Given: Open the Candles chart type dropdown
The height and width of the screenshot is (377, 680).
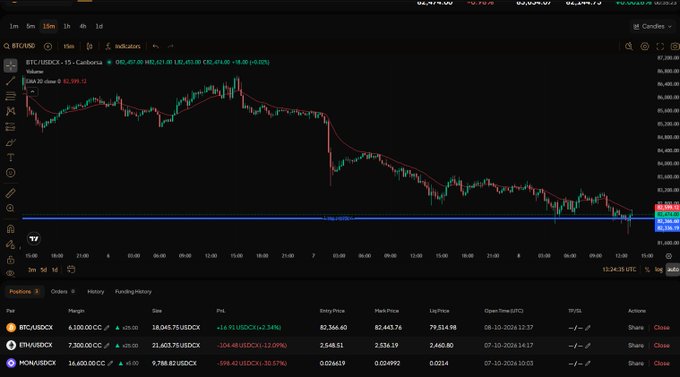Looking at the screenshot, I should coord(652,26).
